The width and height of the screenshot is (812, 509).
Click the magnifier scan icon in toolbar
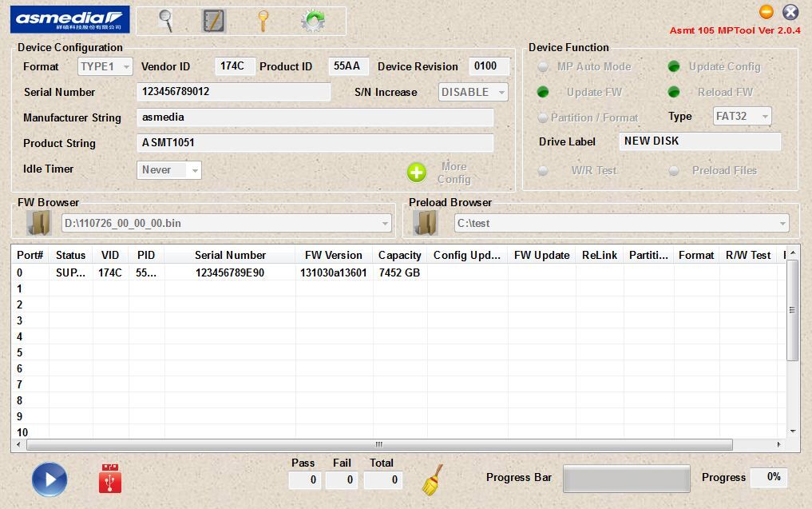(165, 21)
